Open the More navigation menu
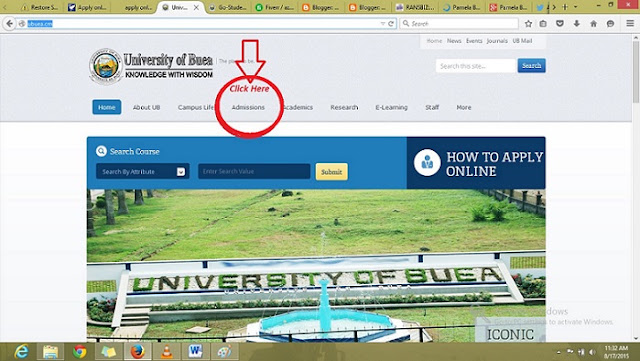This screenshot has width=640, height=361. point(464,107)
